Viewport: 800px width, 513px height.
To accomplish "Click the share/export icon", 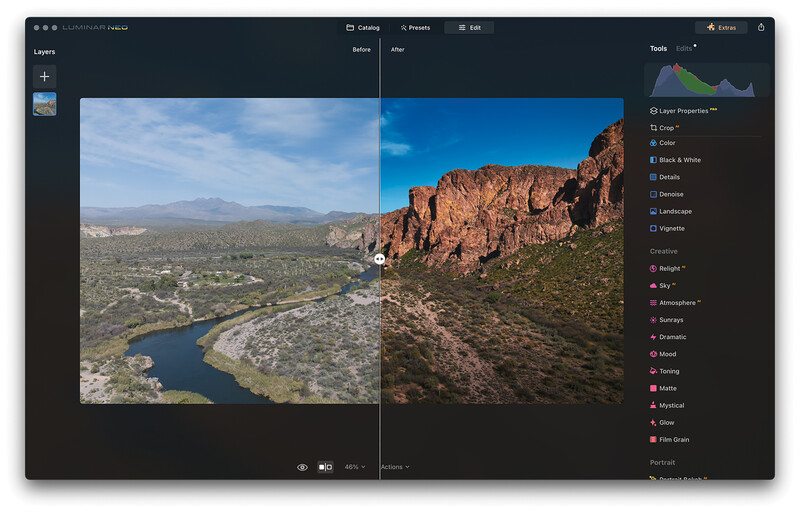I will pos(761,27).
